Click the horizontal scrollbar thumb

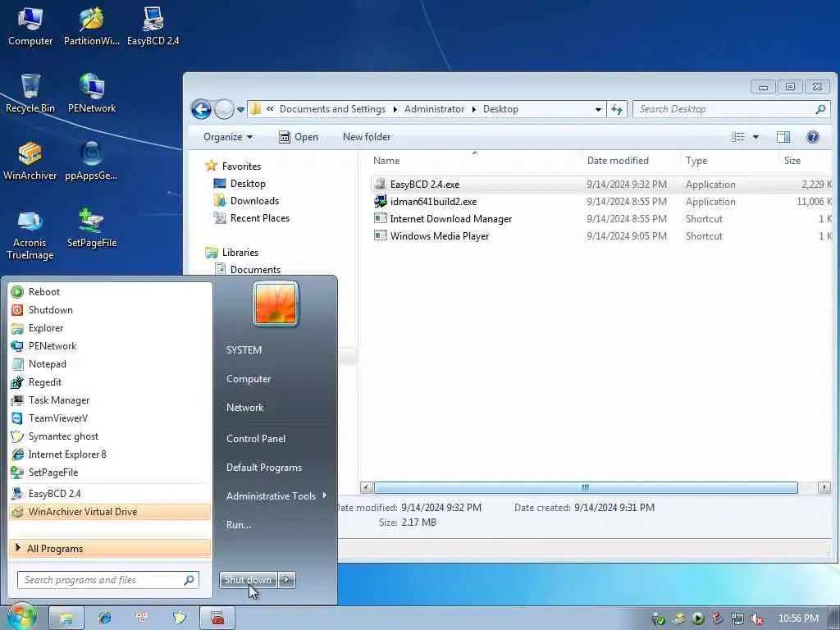click(586, 487)
